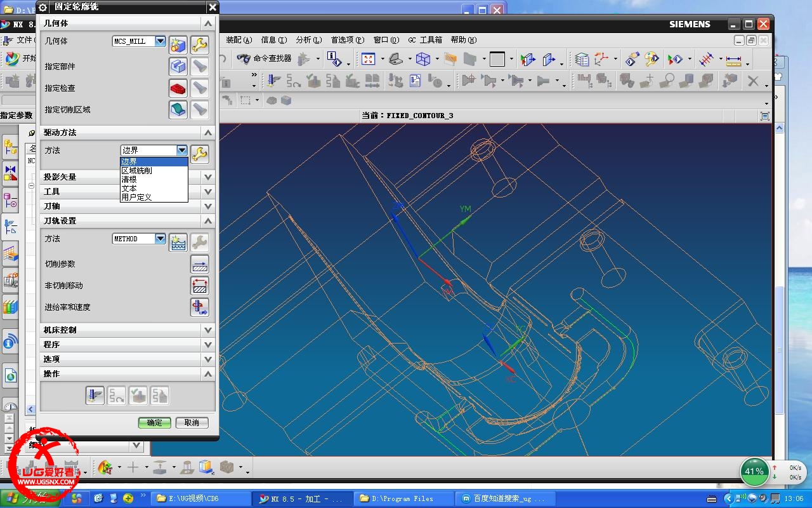Click the green 41% network speed indicator
The width and height of the screenshot is (812, 508).
pyautogui.click(x=754, y=472)
